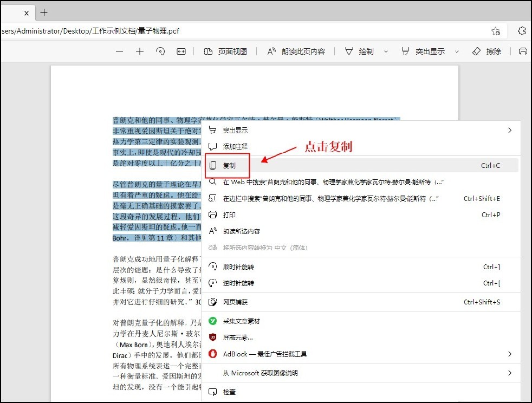Open a new browser tab with plus
532x403 pixels.
click(x=44, y=12)
